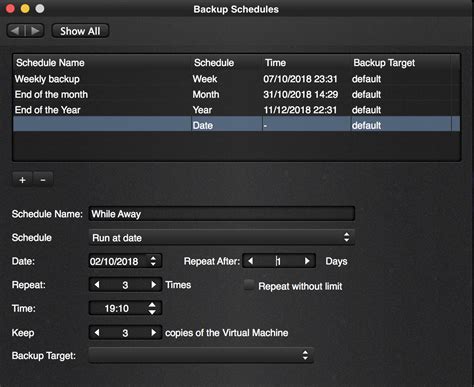Adjust the Time field stepper arrows
Image resolution: width=474 pixels, height=387 pixels.
152,308
